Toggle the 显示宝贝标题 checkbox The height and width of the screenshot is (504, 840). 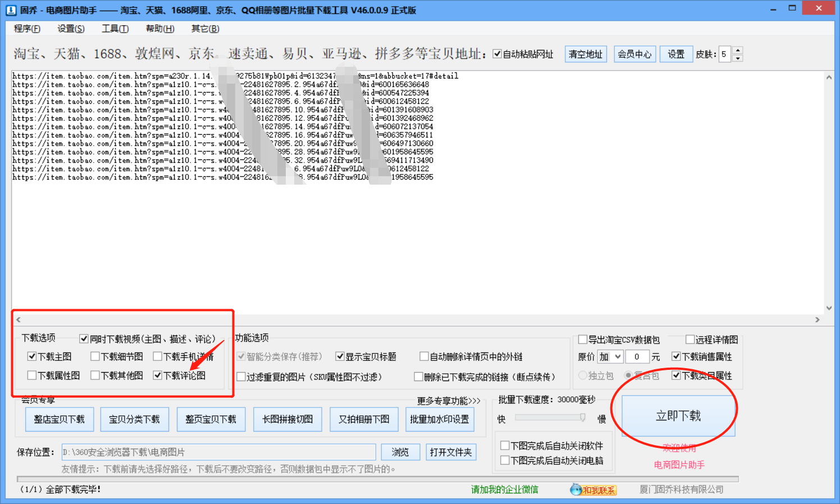click(x=340, y=356)
